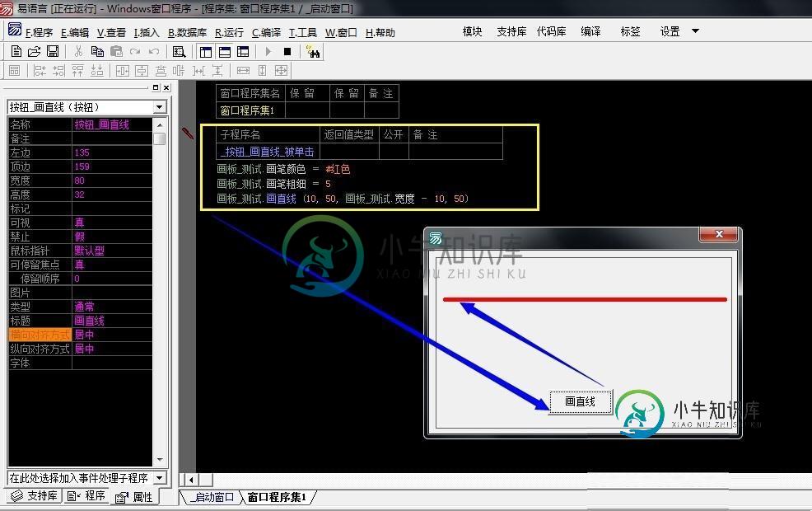Click the binoculars search icon
The height and width of the screenshot is (511, 812).
pyautogui.click(x=313, y=52)
